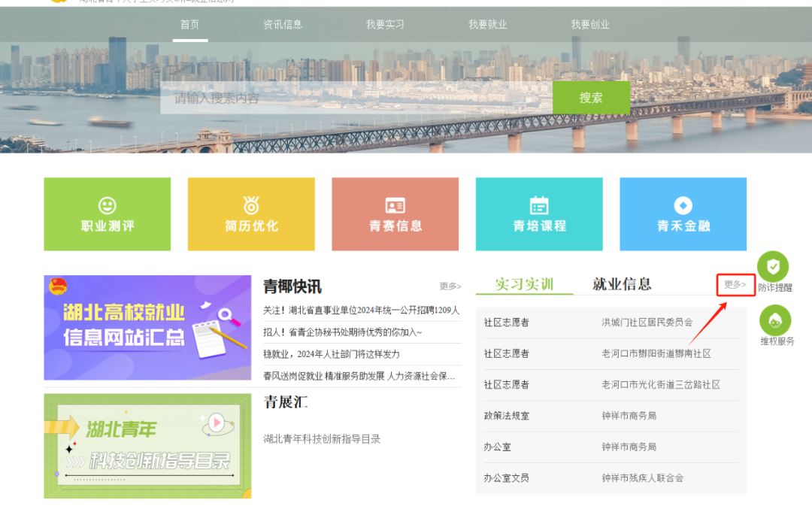Go to the 首页 nav tab
The width and height of the screenshot is (812, 515).
[x=189, y=24]
